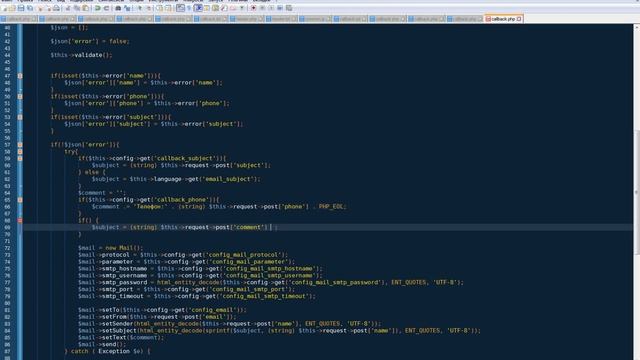
Task: Select the callback.php tab
Action: tap(503, 19)
